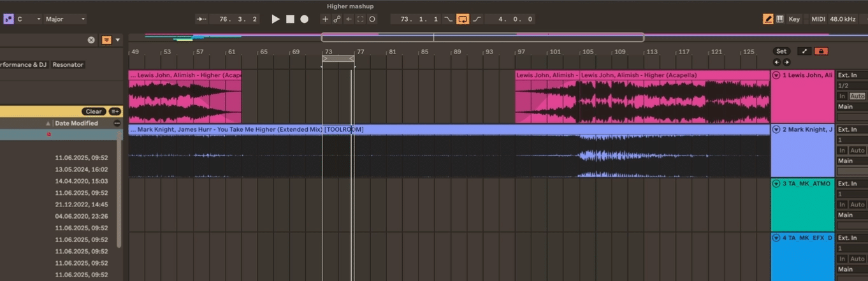Toggle the orange Lock Envelopes icon
Viewport: 868px width, 281px height.
coord(821,51)
